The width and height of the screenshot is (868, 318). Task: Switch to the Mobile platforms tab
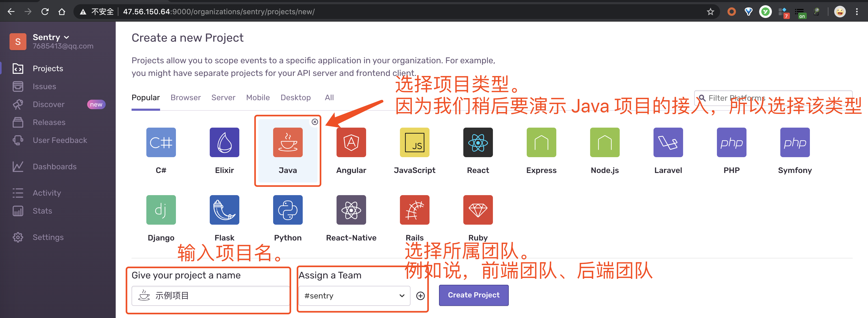pos(258,98)
